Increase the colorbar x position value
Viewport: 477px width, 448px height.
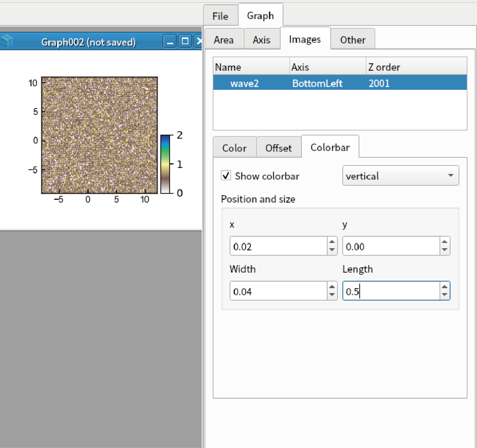pyautogui.click(x=332, y=242)
